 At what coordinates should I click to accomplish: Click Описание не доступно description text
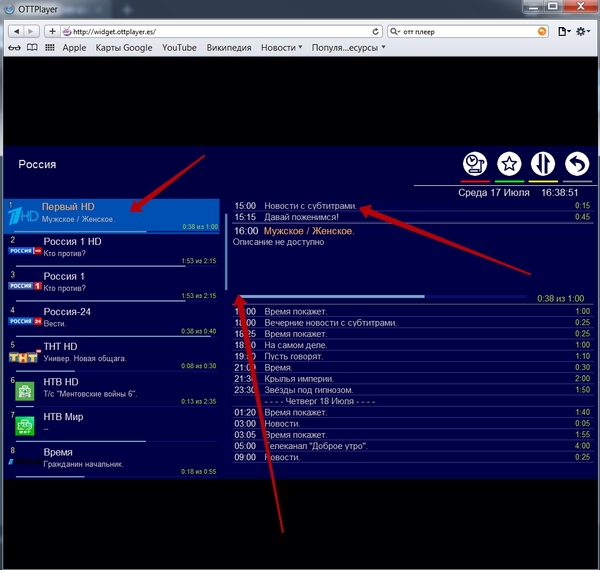click(278, 242)
